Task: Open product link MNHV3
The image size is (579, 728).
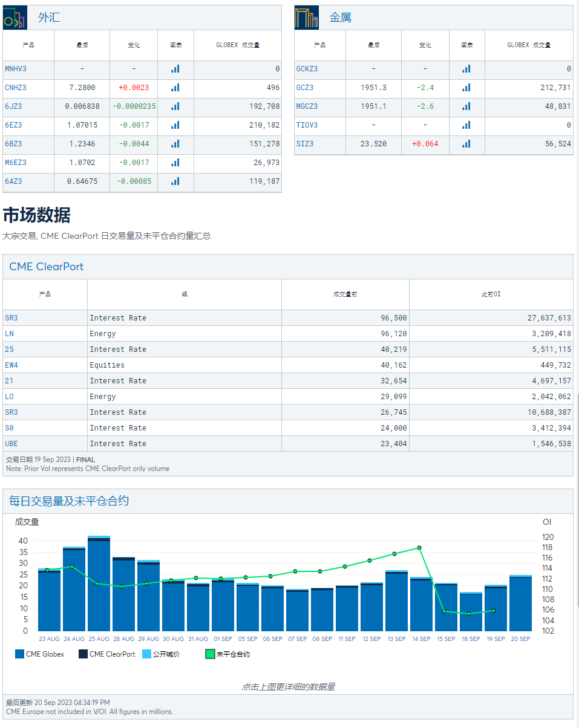Action: tap(16, 69)
